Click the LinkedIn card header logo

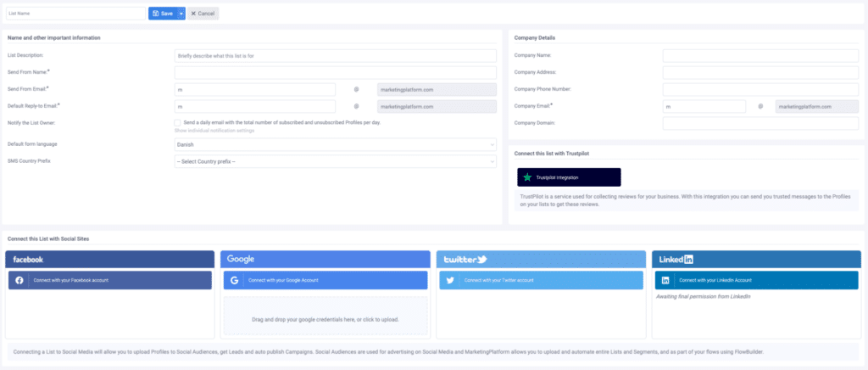click(676, 259)
